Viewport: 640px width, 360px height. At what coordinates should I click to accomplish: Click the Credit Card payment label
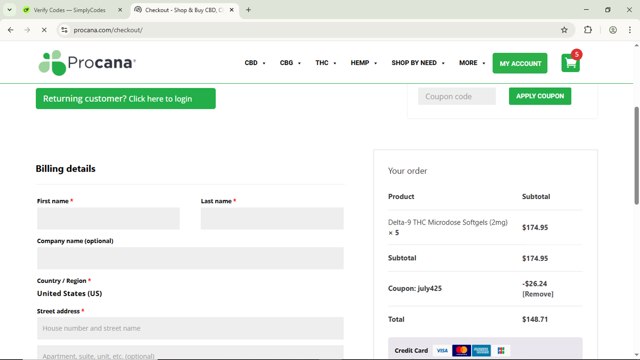point(411,351)
